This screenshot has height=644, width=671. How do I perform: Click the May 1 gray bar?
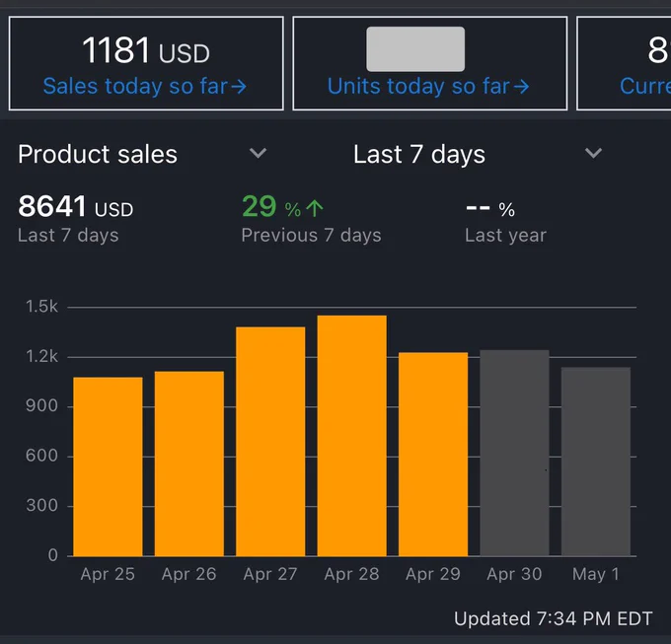tap(596, 462)
